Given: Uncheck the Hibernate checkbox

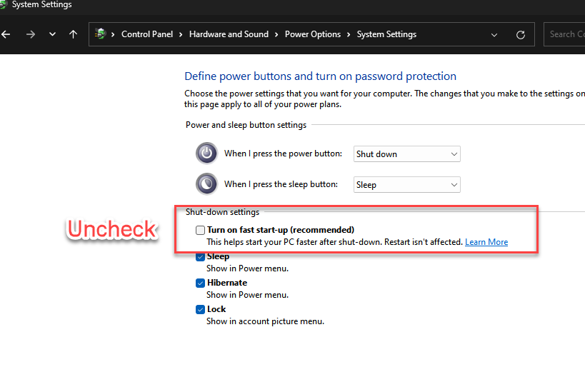Looking at the screenshot, I should click(x=200, y=283).
